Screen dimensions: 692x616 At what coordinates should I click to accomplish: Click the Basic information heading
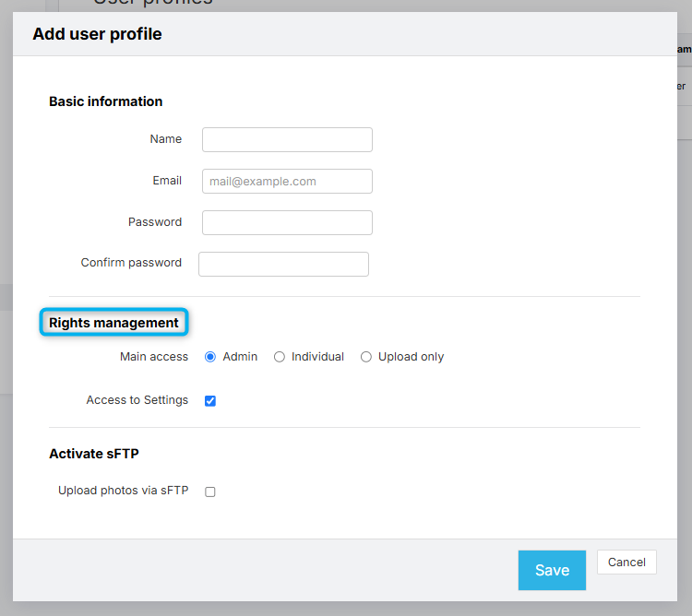(105, 101)
